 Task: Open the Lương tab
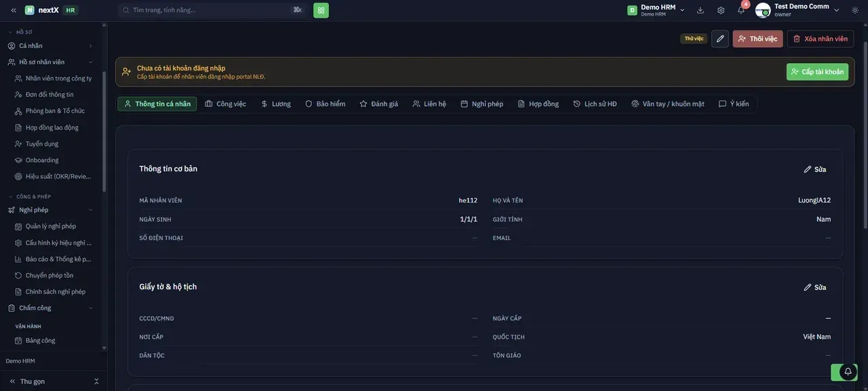click(276, 104)
